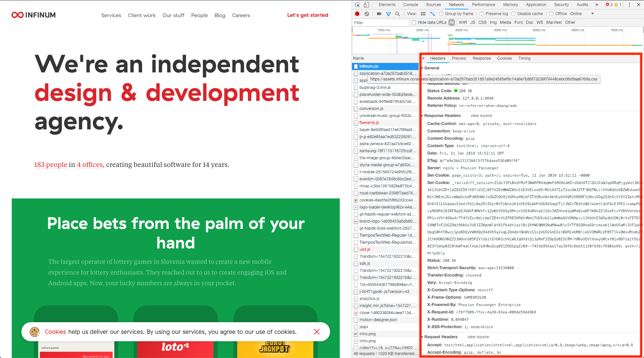Dismiss the Cookies banner with the X

click(317, 332)
